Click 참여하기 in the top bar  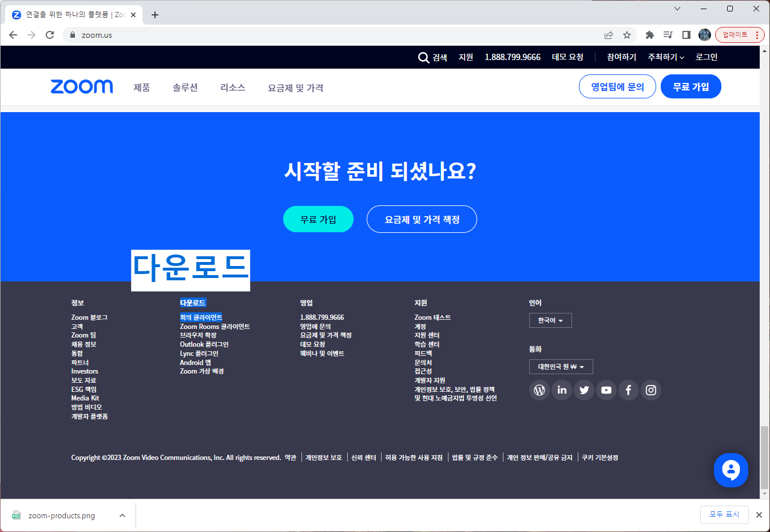coord(621,57)
